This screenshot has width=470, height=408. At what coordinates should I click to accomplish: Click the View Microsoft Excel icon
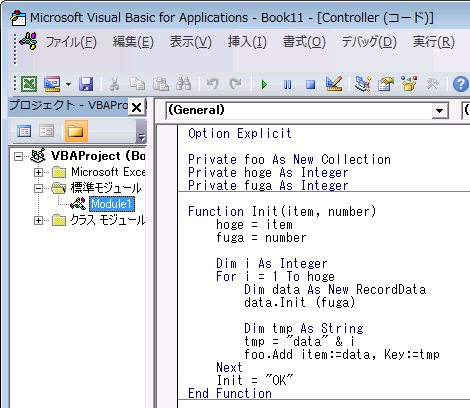(29, 84)
